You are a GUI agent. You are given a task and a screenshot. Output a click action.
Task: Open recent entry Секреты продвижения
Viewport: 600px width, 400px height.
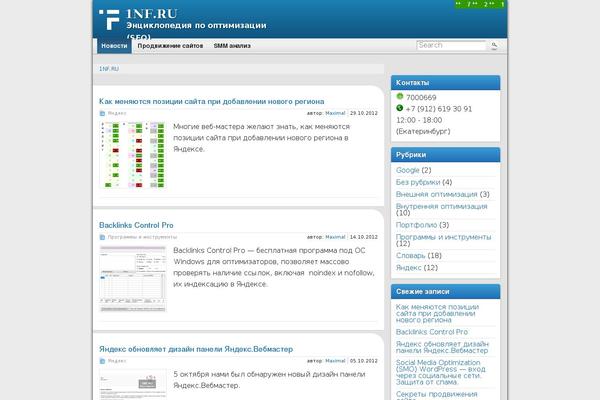(437, 395)
